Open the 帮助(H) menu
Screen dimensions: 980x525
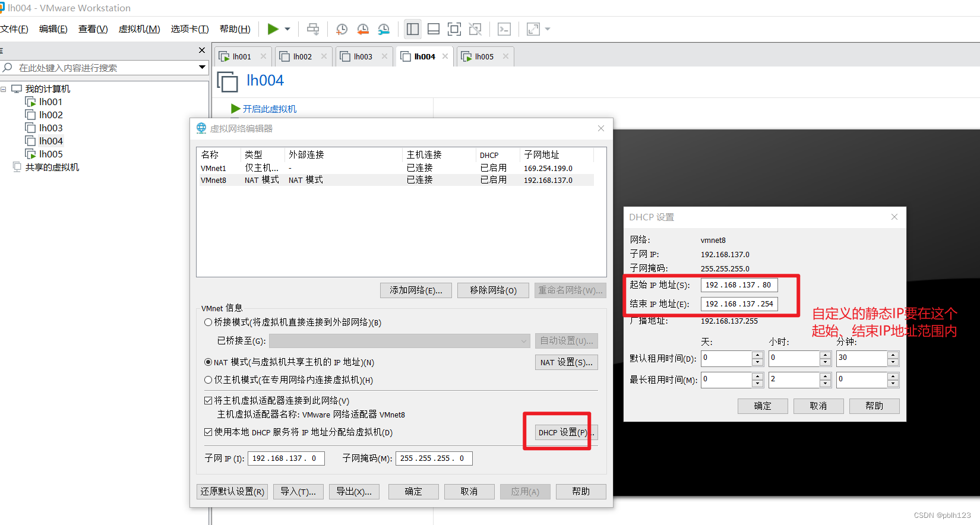(235, 29)
